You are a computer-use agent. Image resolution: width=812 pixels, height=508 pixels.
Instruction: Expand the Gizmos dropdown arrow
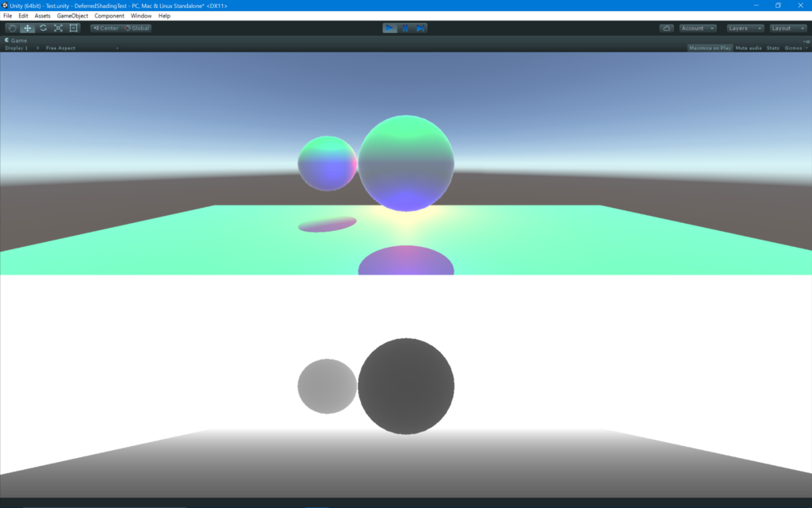(806, 48)
